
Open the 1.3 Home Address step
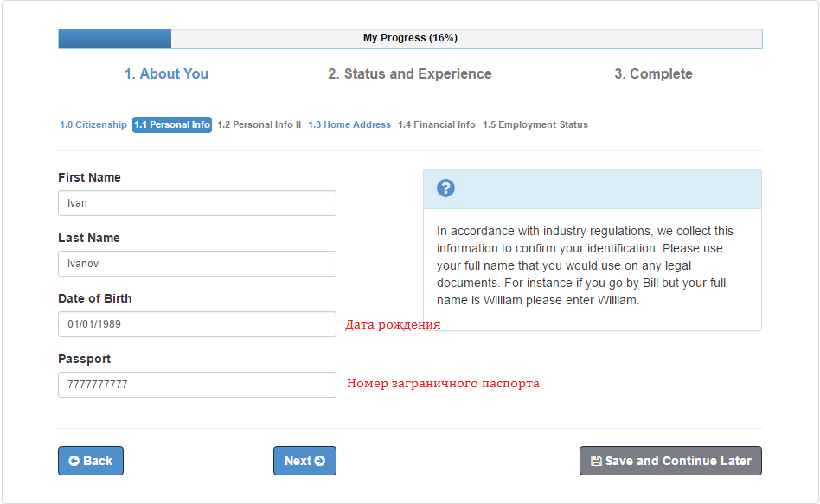pyautogui.click(x=349, y=125)
